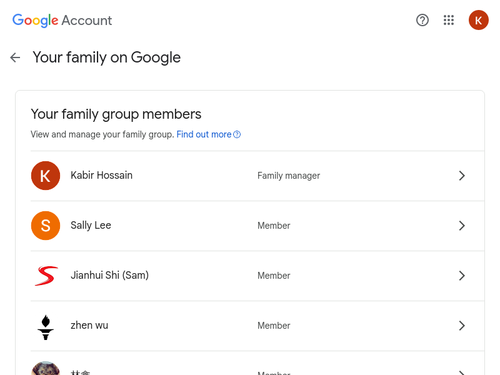
Task: Open the Jianhui Shi (Sam) name entry
Action: point(109,275)
